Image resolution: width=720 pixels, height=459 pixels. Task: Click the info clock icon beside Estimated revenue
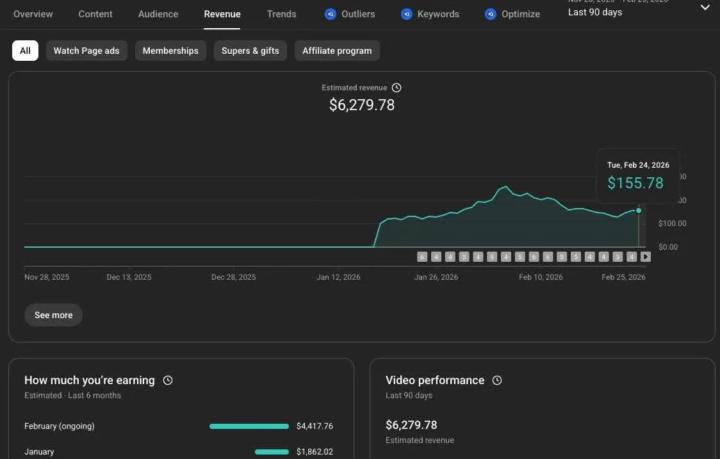tap(397, 88)
